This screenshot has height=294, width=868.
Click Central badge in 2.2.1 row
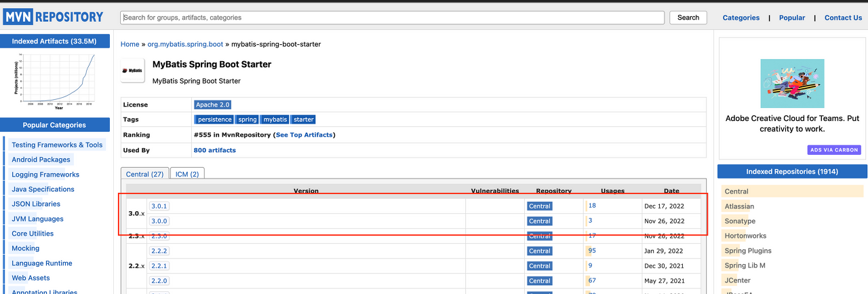pyautogui.click(x=540, y=265)
